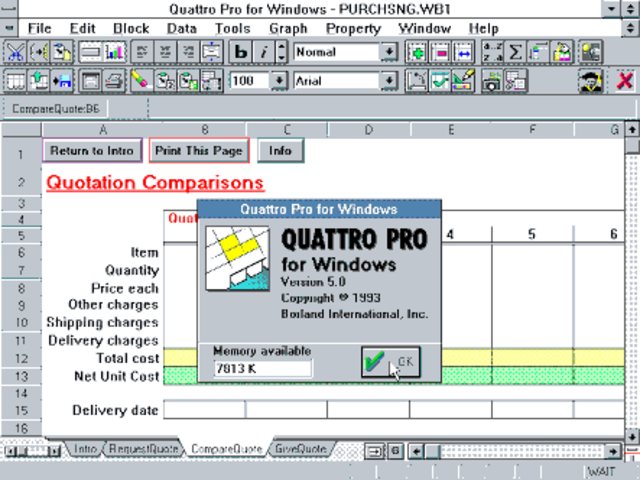The width and height of the screenshot is (640, 480).
Task: Click the Fit column width blue arrow icon
Action: pyautogui.click(x=463, y=52)
